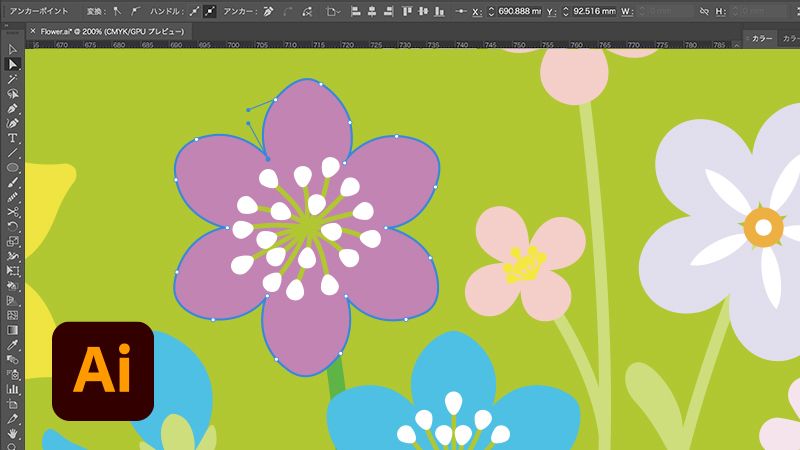Screen dimensions: 800x450
Task: Click the H height label link
Action: (x=720, y=11)
